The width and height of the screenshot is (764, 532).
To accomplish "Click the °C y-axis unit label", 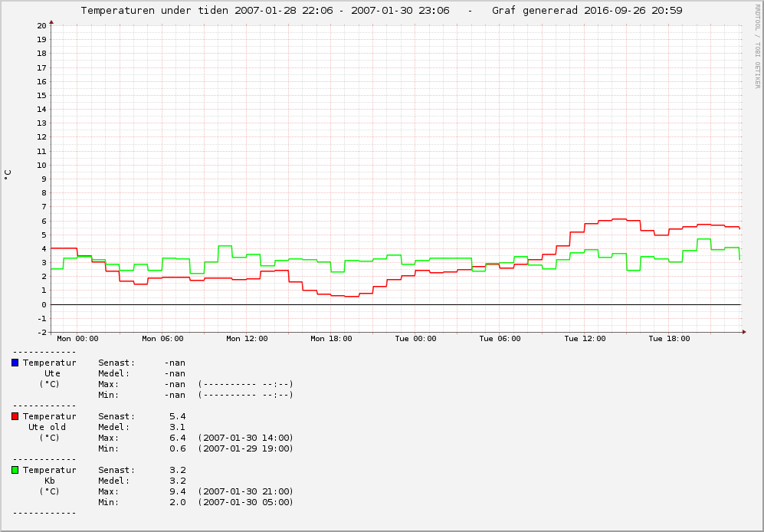I will [x=8, y=175].
